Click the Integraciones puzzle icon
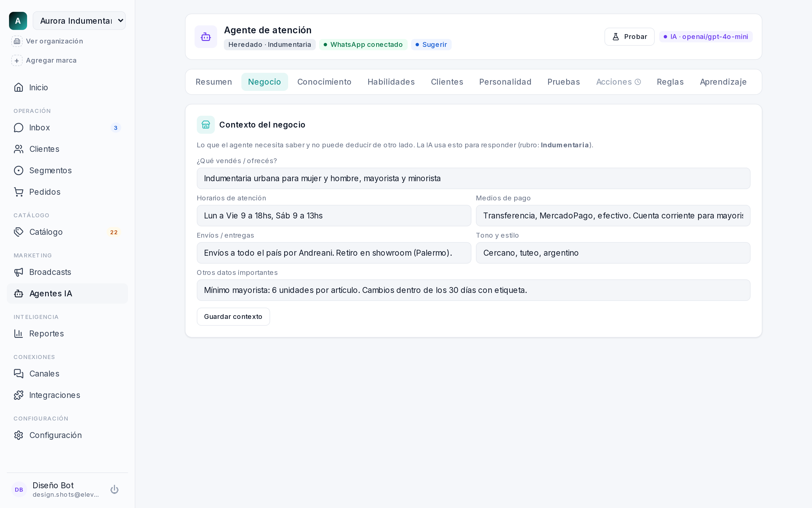Image resolution: width=812 pixels, height=508 pixels. [19, 395]
